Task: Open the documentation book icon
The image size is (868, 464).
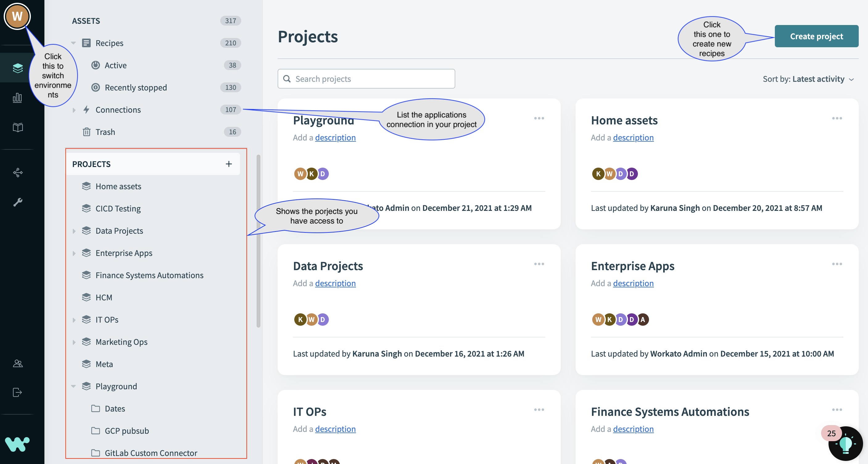Action: click(x=17, y=127)
